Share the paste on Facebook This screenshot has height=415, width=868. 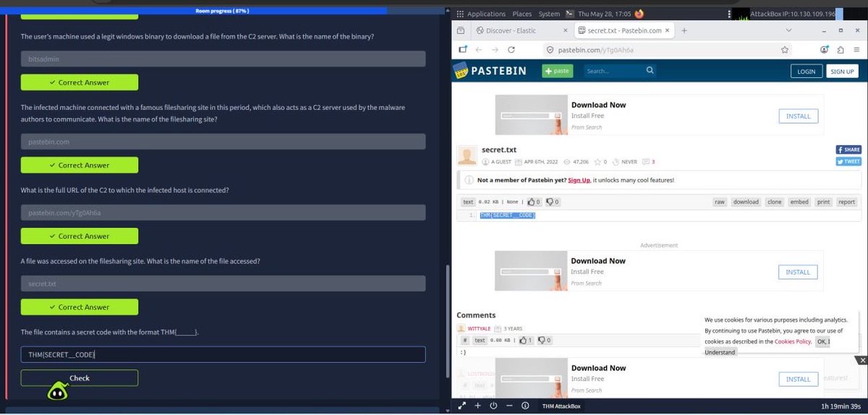pyautogui.click(x=848, y=150)
